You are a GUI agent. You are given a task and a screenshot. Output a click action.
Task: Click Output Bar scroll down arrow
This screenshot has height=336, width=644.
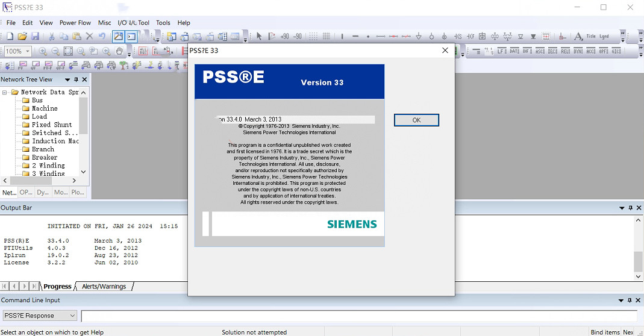(x=638, y=276)
